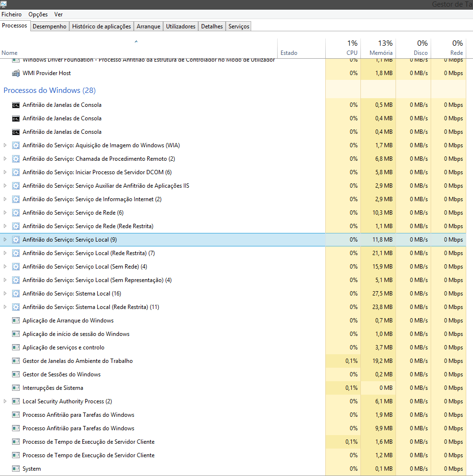Click the Processos do Windows (28) group header

50,90
